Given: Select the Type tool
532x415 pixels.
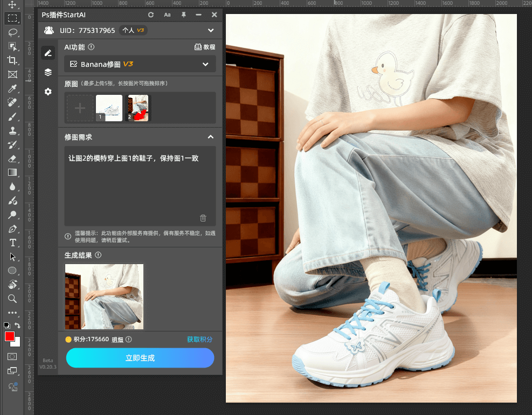Looking at the screenshot, I should [x=12, y=243].
